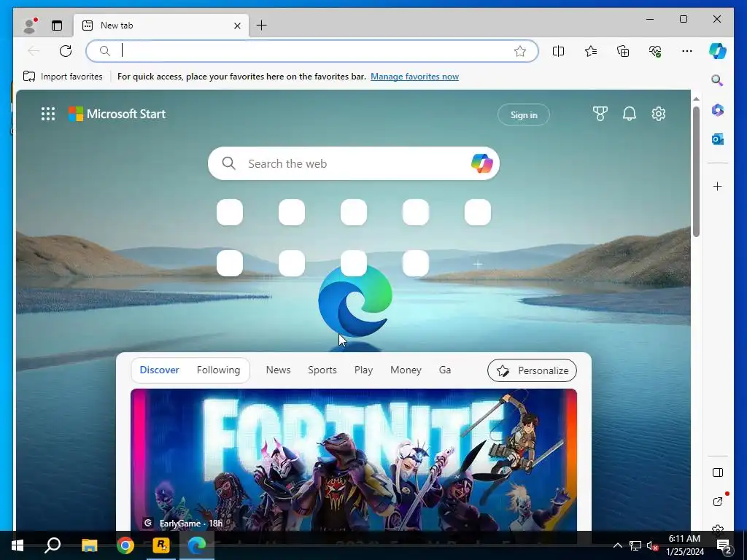
Task: Open Outlook in the sidebar
Action: point(718,139)
